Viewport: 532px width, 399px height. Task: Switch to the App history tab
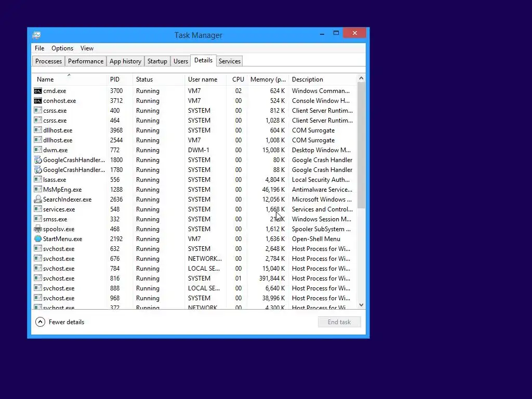[x=125, y=61]
